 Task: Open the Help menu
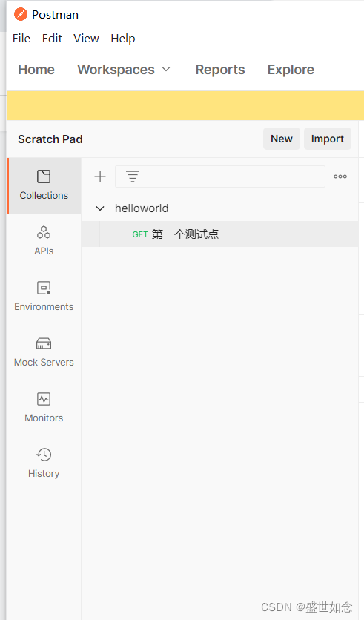(123, 39)
